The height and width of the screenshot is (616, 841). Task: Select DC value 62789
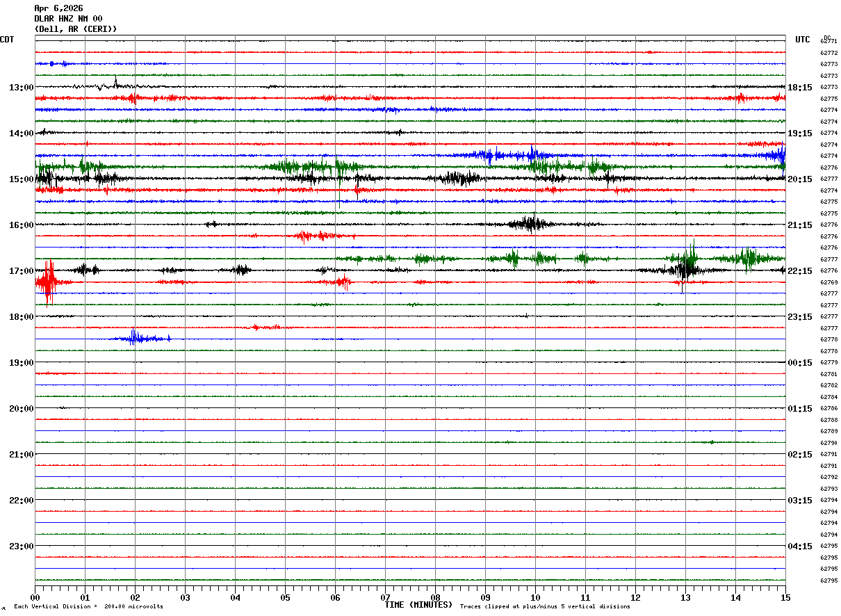click(x=828, y=432)
